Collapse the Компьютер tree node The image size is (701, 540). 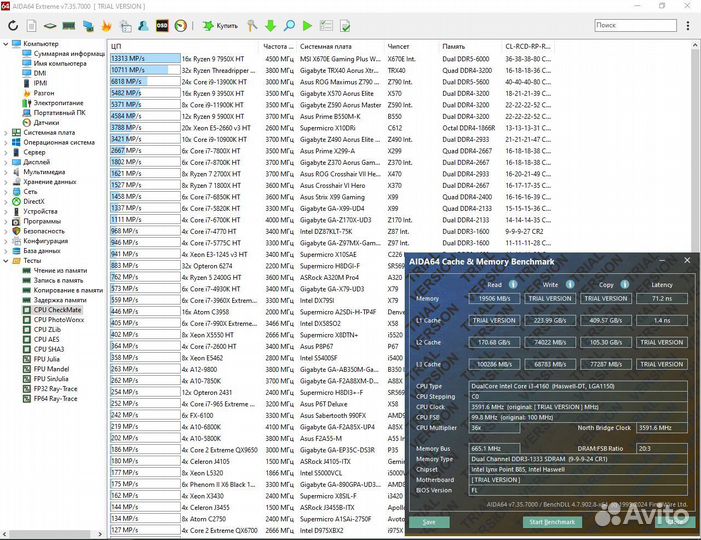click(x=7, y=44)
